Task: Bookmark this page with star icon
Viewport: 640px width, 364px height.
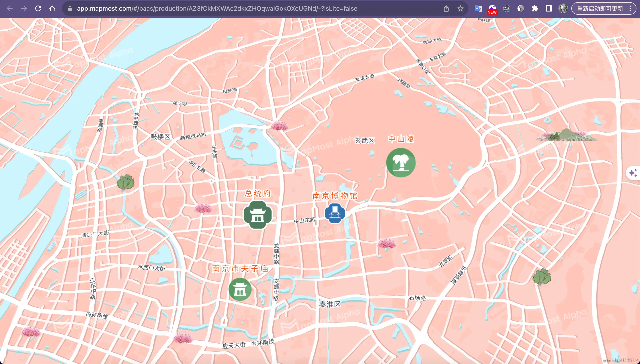Action: (x=460, y=8)
